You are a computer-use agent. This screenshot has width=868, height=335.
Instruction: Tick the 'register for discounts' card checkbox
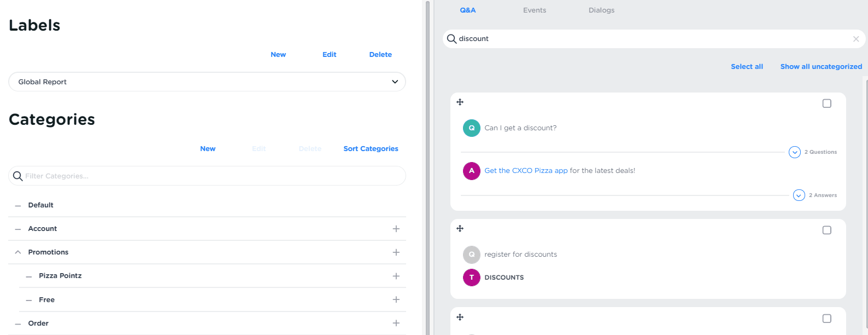click(826, 230)
